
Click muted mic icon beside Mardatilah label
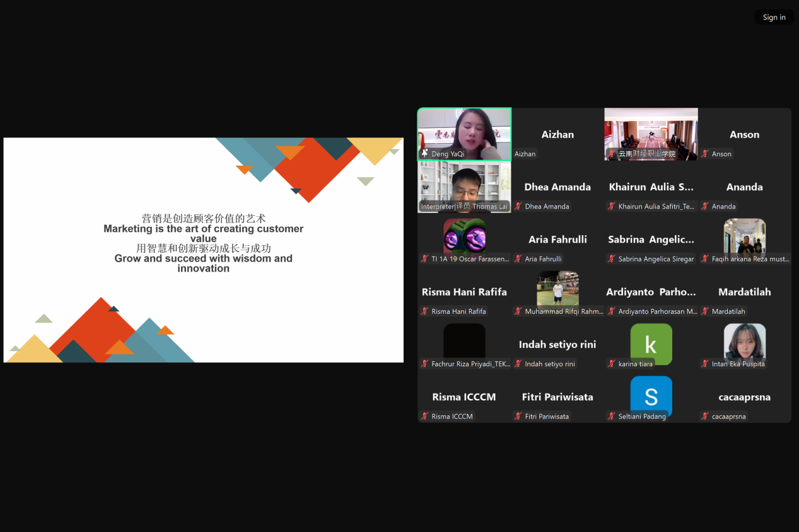tap(706, 311)
